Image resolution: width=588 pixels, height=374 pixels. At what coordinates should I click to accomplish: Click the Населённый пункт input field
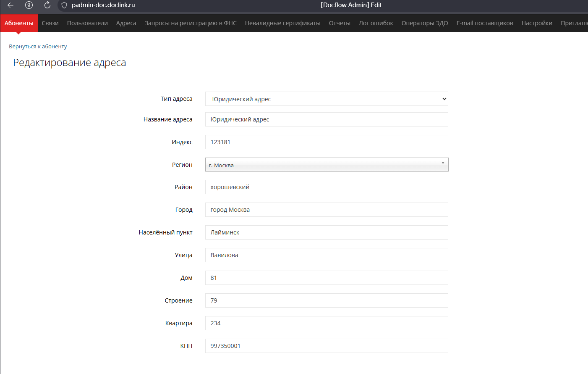click(x=326, y=232)
